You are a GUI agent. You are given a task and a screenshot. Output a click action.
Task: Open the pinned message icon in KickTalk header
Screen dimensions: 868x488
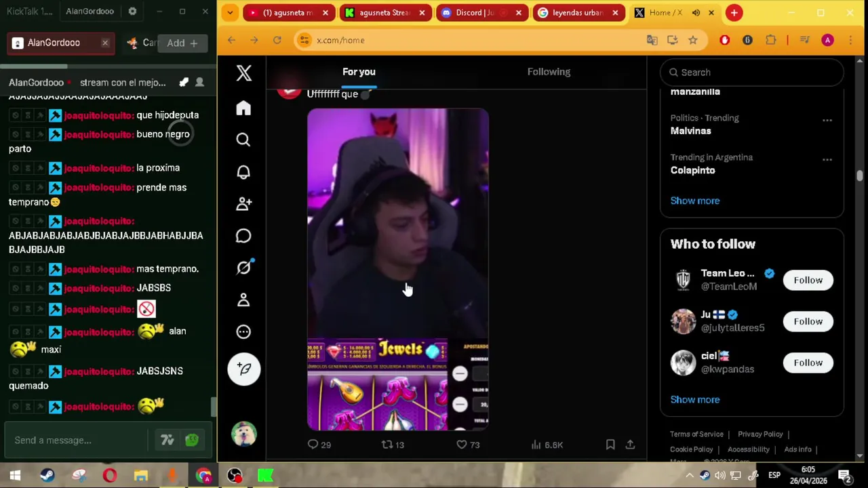click(x=183, y=82)
